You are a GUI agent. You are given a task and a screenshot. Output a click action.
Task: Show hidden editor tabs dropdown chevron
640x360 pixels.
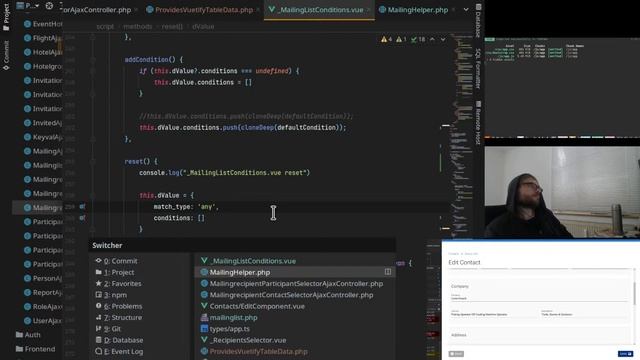tap(466, 9)
